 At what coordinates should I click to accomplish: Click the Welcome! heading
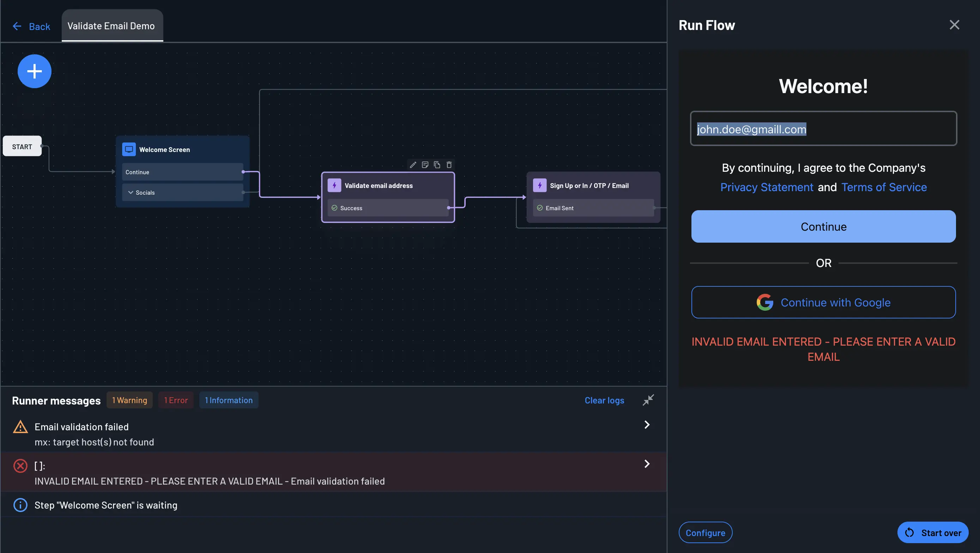(823, 86)
